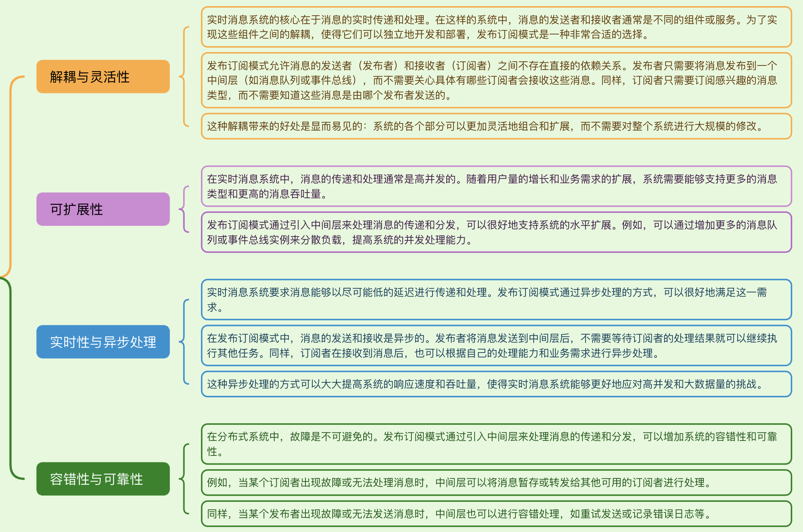Select note starting 发布订阅模式允许消息的发送者

coord(496,80)
